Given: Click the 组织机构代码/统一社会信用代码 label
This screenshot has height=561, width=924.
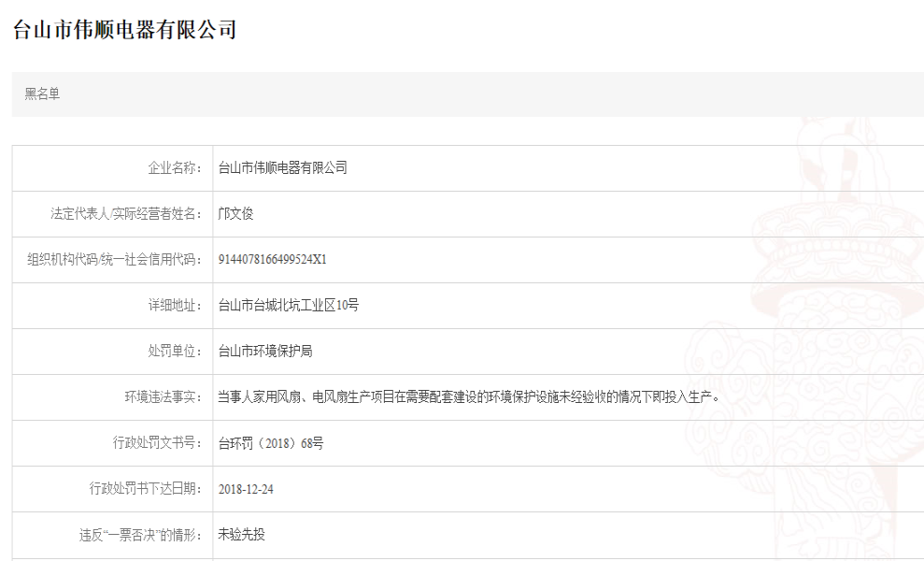Looking at the screenshot, I should pyautogui.click(x=114, y=260).
